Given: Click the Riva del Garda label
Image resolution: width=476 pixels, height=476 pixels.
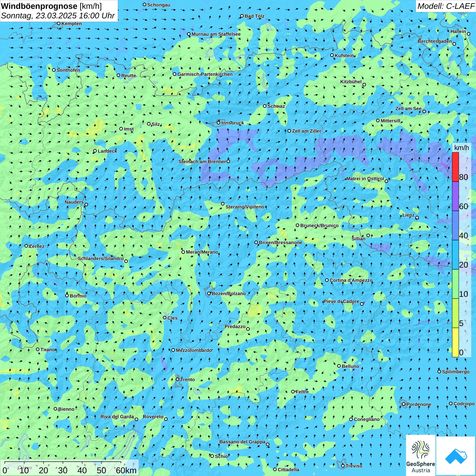Looking at the screenshot, I should (x=117, y=417).
